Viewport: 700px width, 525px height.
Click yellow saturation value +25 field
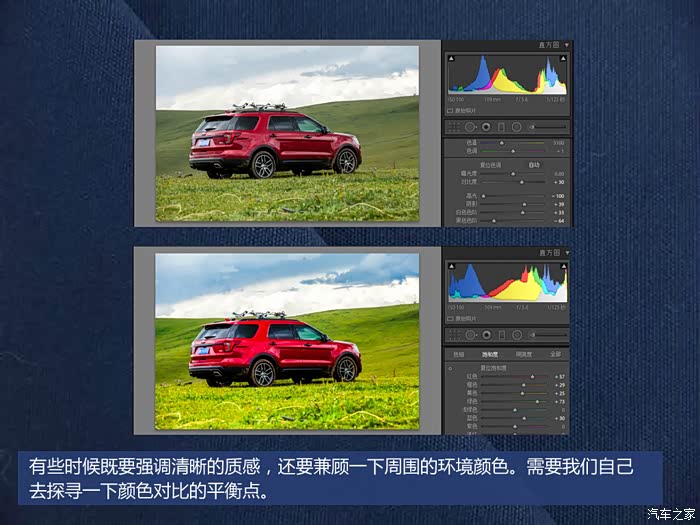[x=560, y=393]
